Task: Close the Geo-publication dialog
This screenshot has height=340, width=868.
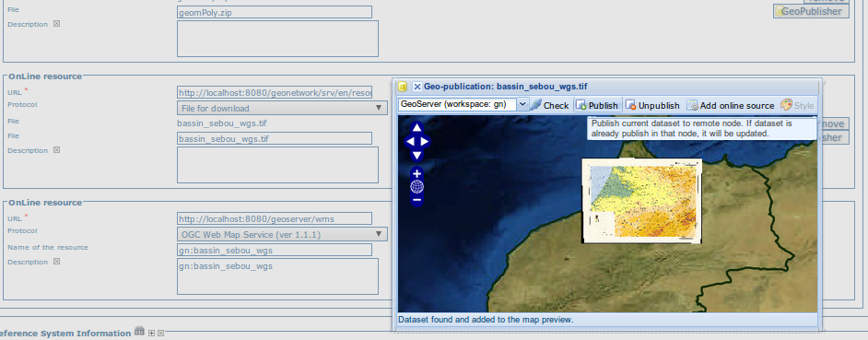Action: (417, 87)
